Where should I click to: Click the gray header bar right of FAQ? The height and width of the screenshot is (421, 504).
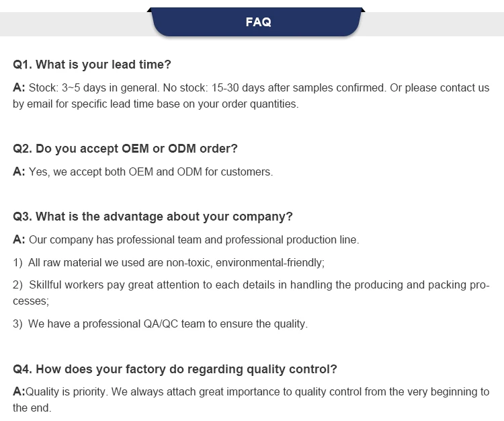tap(433, 24)
